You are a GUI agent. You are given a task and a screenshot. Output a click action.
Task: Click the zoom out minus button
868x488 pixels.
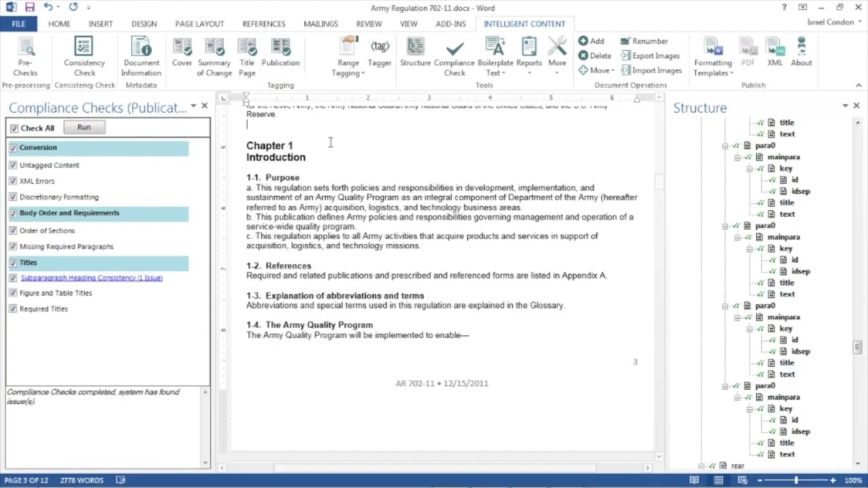tap(759, 480)
